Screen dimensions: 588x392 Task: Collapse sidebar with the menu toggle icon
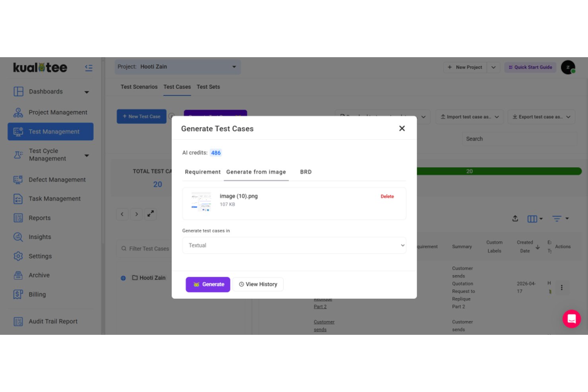click(89, 68)
